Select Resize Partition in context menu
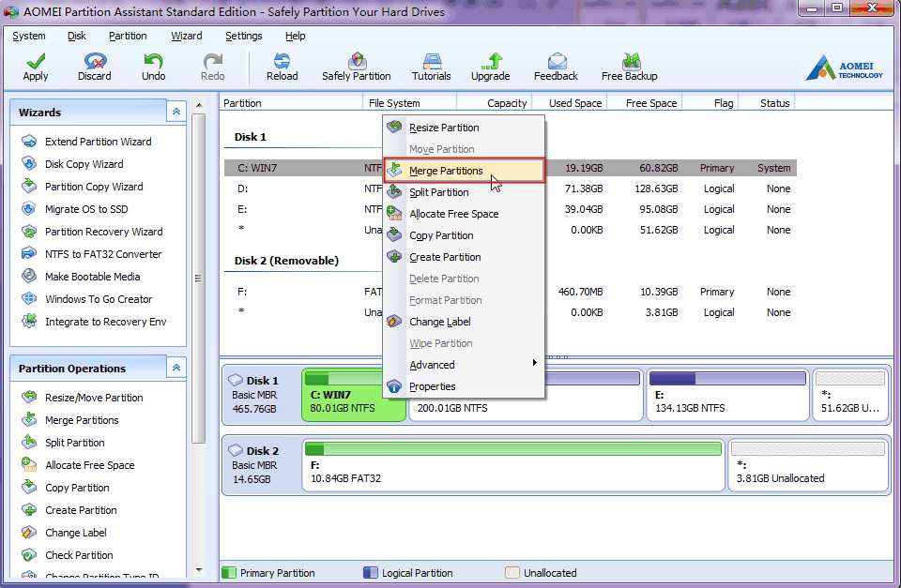This screenshot has width=901, height=588. coord(464,128)
